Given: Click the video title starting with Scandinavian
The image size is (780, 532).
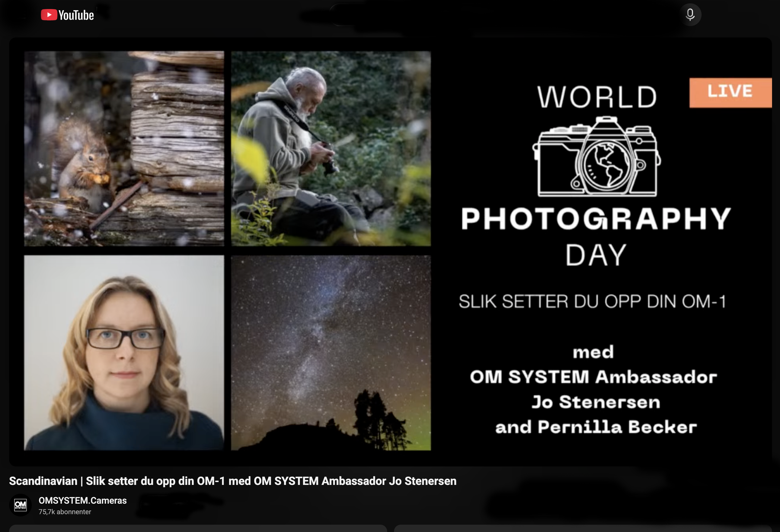Looking at the screenshot, I should (x=232, y=481).
